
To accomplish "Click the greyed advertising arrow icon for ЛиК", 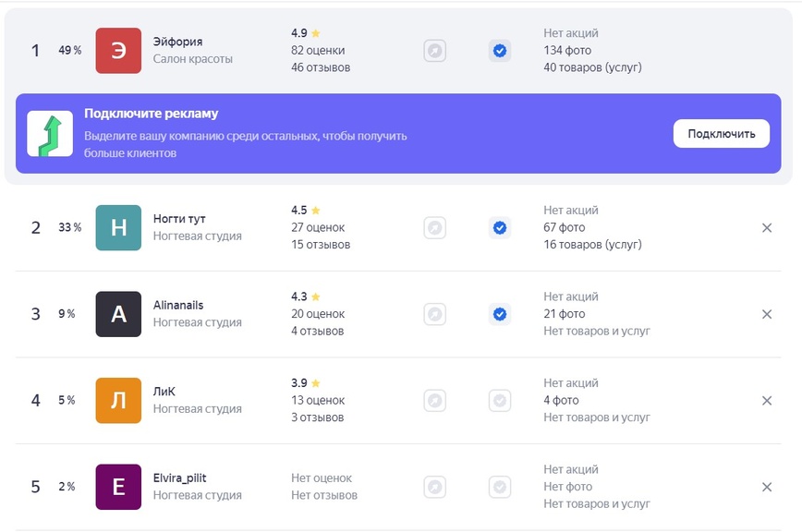I will 435,400.
